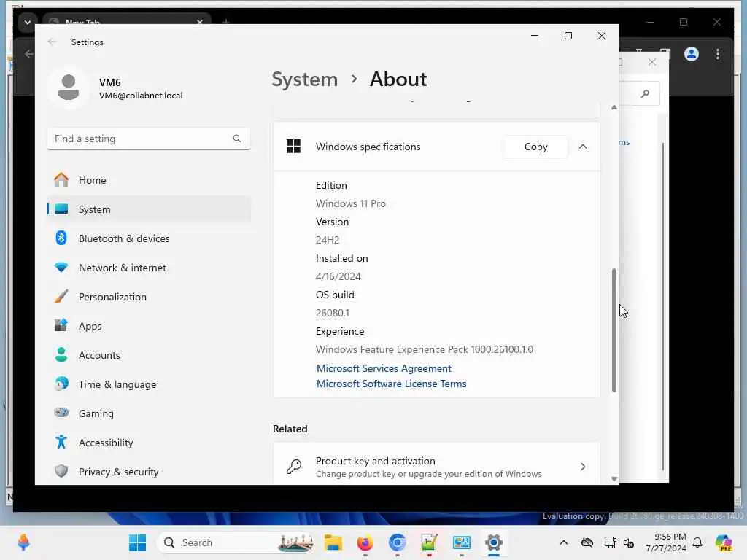Open Microsoft Software License Terms link
Image resolution: width=747 pixels, height=560 pixels.
(391, 384)
